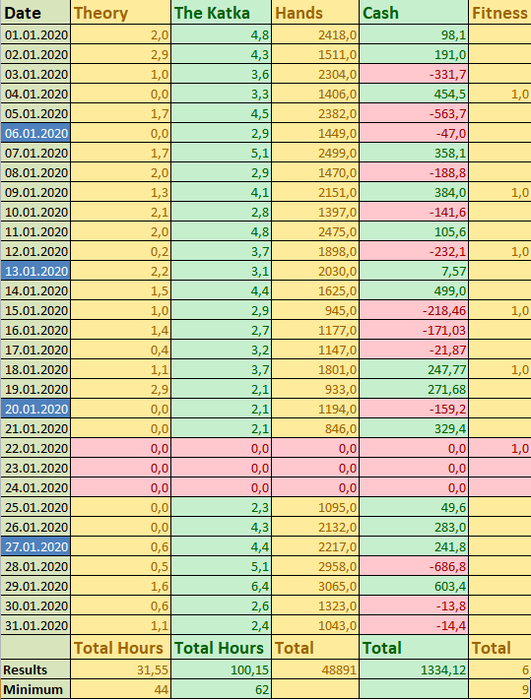
Task: Select Cash cell 49,6
Action: [x=414, y=507]
